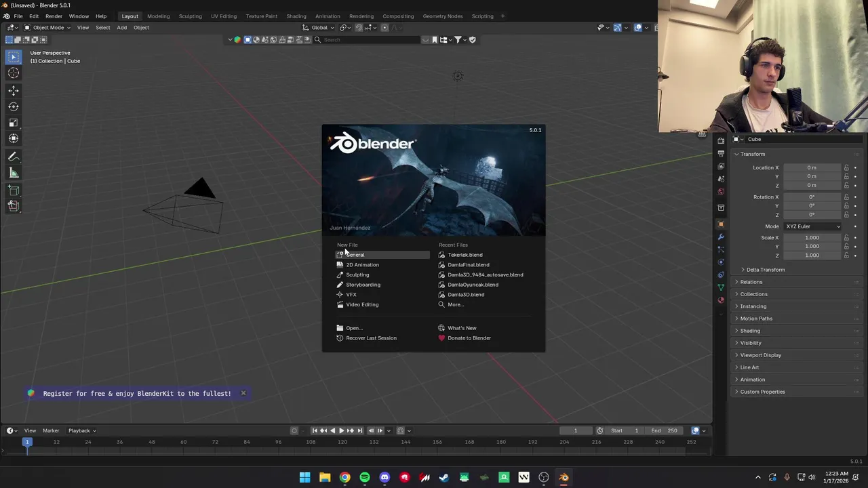Screen dimensions: 868x488
Task: Collapse the Transform panel
Action: click(752, 154)
